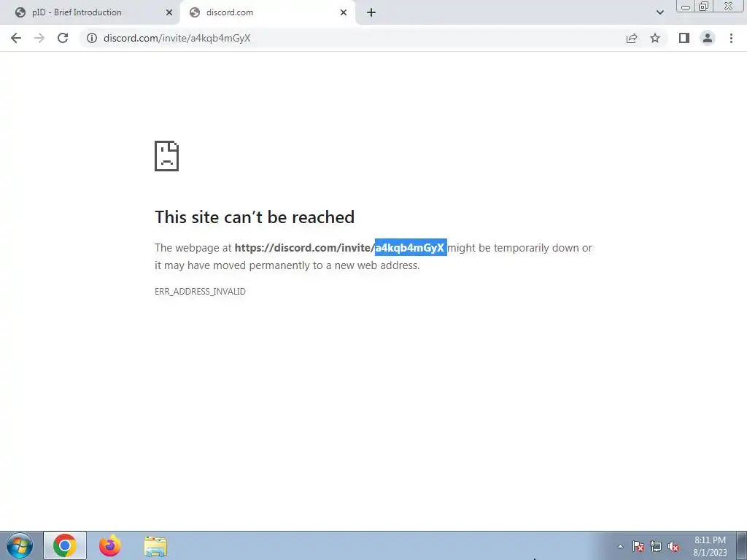Open the Windows Start menu
Viewport: 747px width, 560px height.
coord(20,545)
